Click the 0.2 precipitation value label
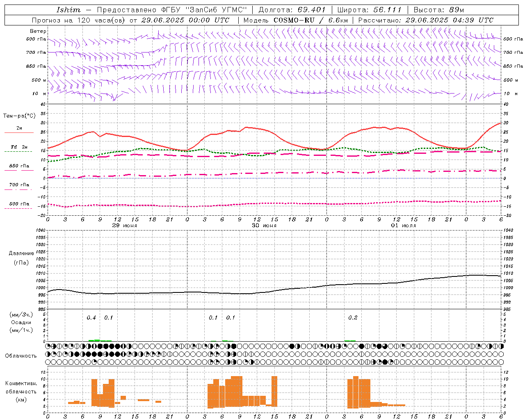 (353, 318)
